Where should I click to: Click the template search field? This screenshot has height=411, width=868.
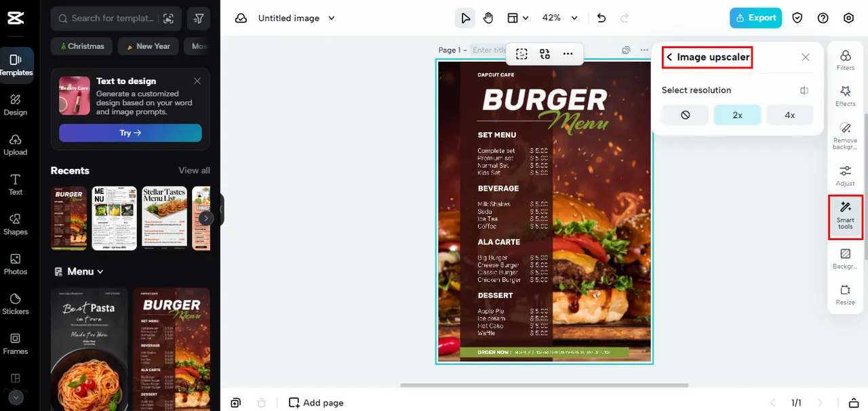108,18
